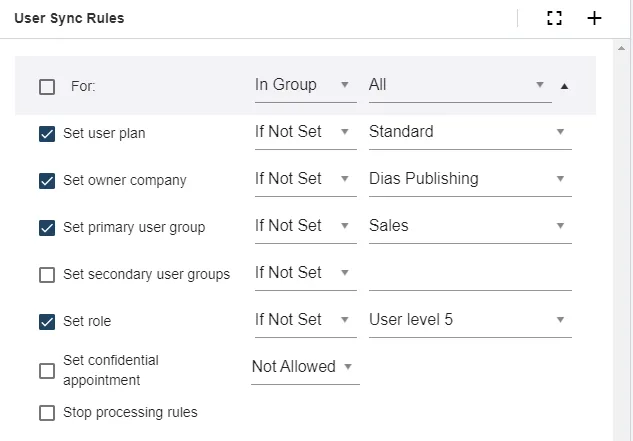Collapse the rule with the up arrow

(564, 86)
